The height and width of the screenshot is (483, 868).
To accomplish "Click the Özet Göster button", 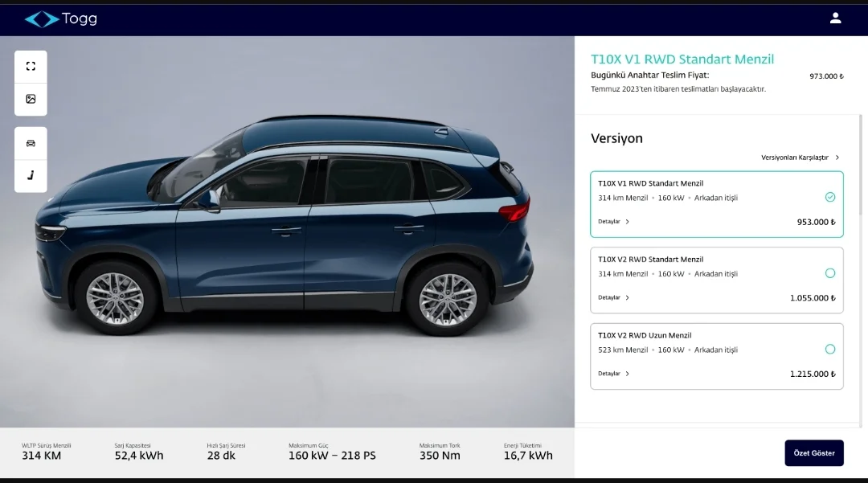I will pyautogui.click(x=813, y=453).
